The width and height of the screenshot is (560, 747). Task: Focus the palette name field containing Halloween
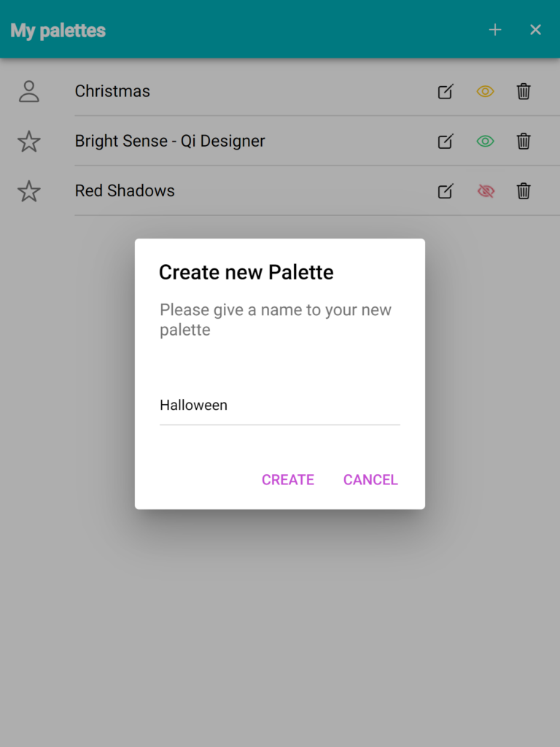coord(279,406)
